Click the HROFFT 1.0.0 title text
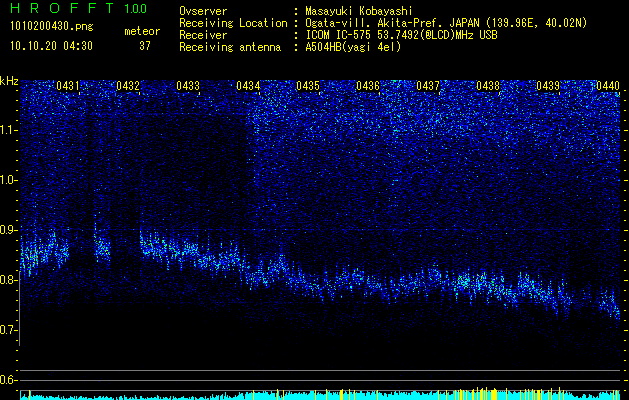The width and height of the screenshot is (629, 400). click(79, 8)
